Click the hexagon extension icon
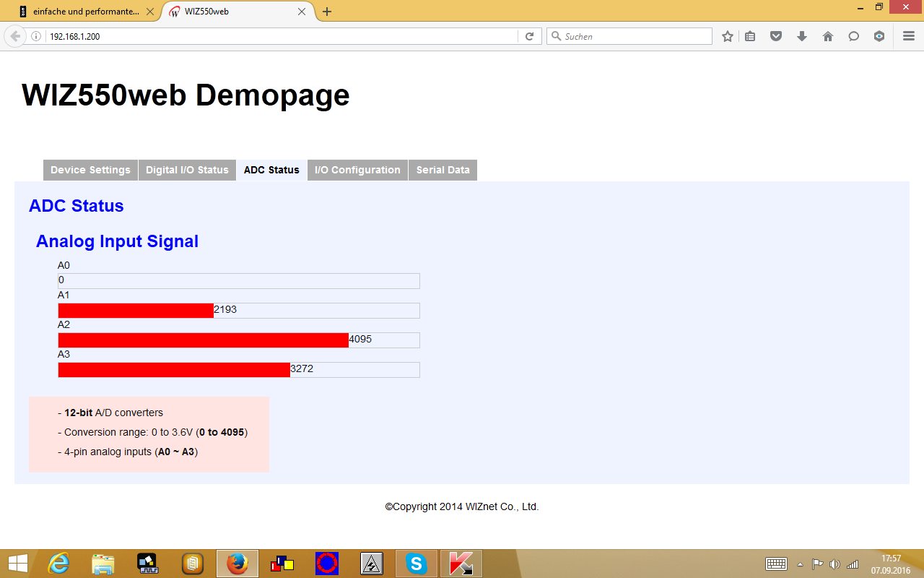 [879, 36]
